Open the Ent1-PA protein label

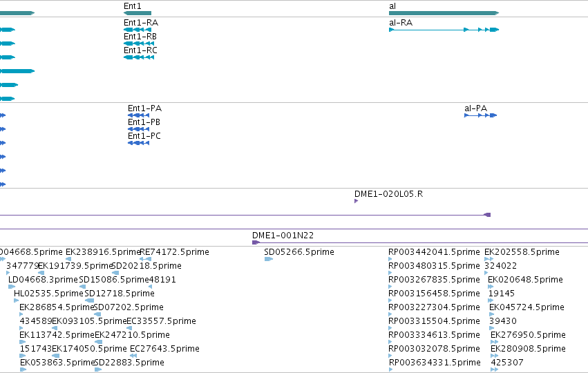[x=144, y=108]
